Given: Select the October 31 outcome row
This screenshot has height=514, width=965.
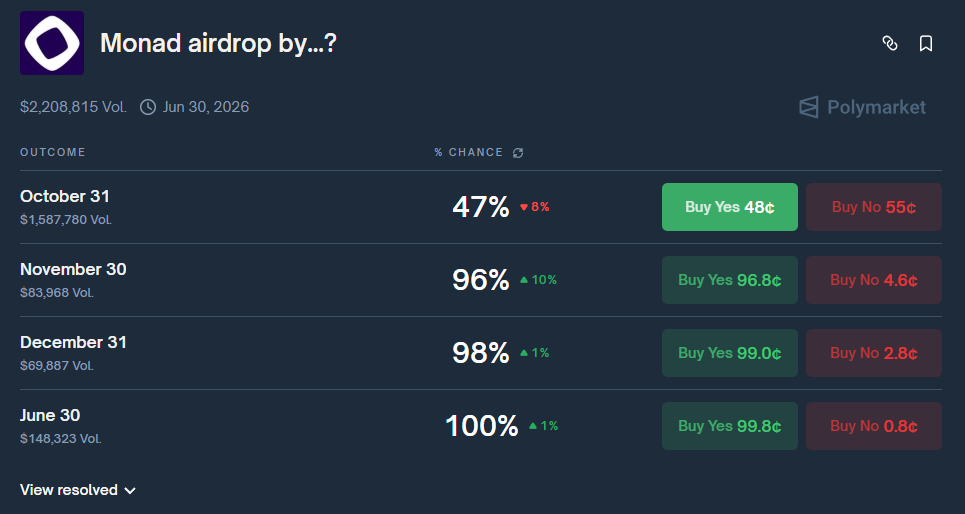Looking at the screenshot, I should click(x=65, y=196).
